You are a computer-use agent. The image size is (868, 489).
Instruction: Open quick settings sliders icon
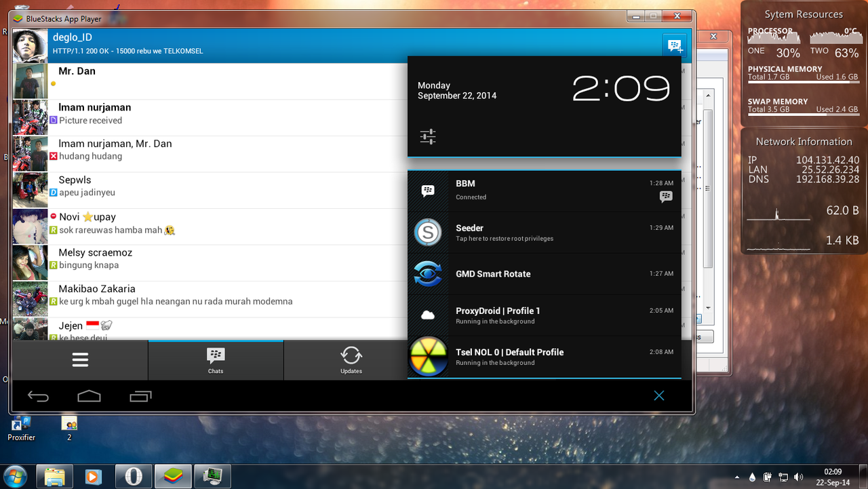(x=428, y=136)
